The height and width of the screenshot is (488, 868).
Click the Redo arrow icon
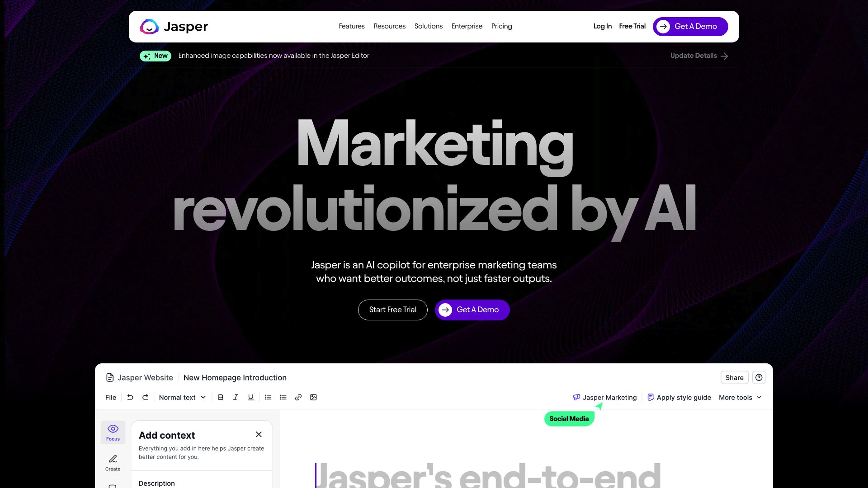tap(145, 397)
